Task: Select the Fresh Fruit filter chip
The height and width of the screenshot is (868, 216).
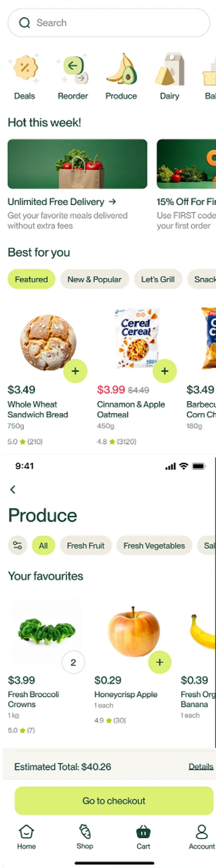Action: (x=86, y=546)
